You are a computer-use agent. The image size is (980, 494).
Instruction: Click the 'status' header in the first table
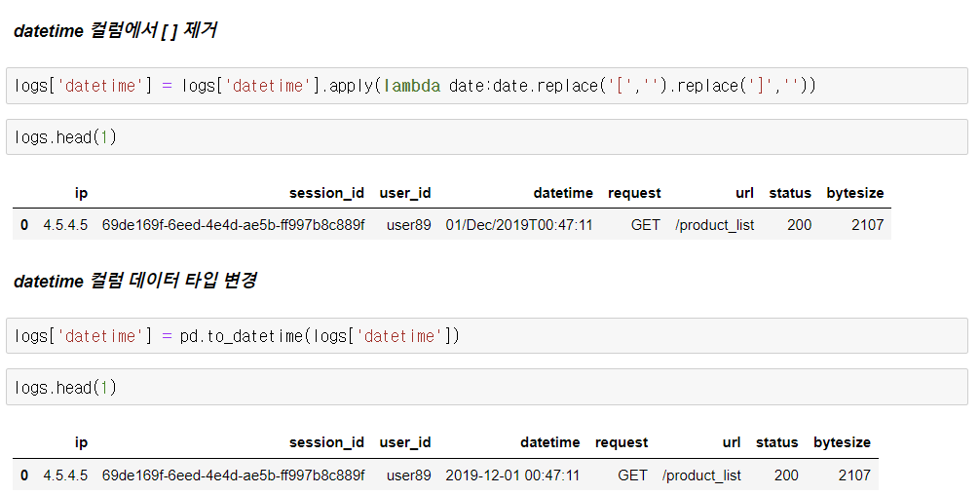coord(790,193)
